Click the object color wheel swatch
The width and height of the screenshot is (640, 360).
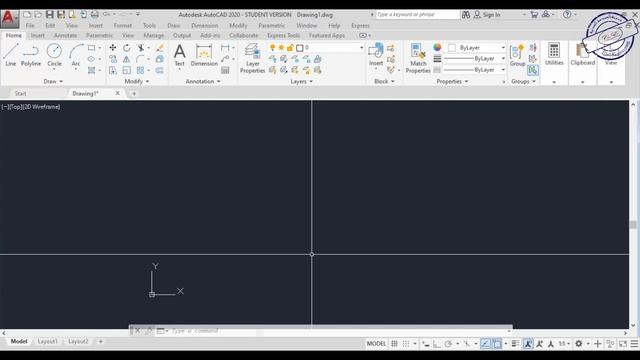click(437, 47)
